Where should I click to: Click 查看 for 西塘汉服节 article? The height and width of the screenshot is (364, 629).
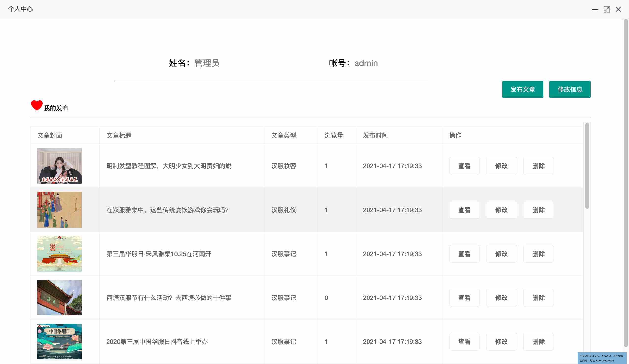click(x=464, y=298)
